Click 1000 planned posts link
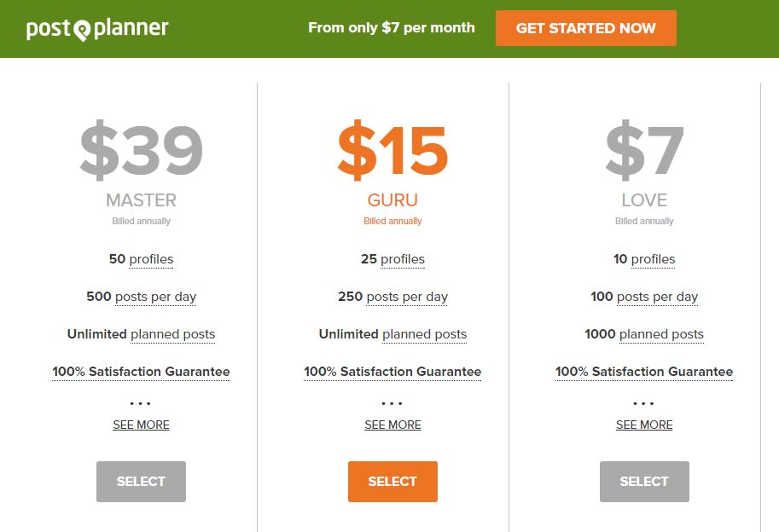Screen dimensions: 779x532 click(x=644, y=334)
